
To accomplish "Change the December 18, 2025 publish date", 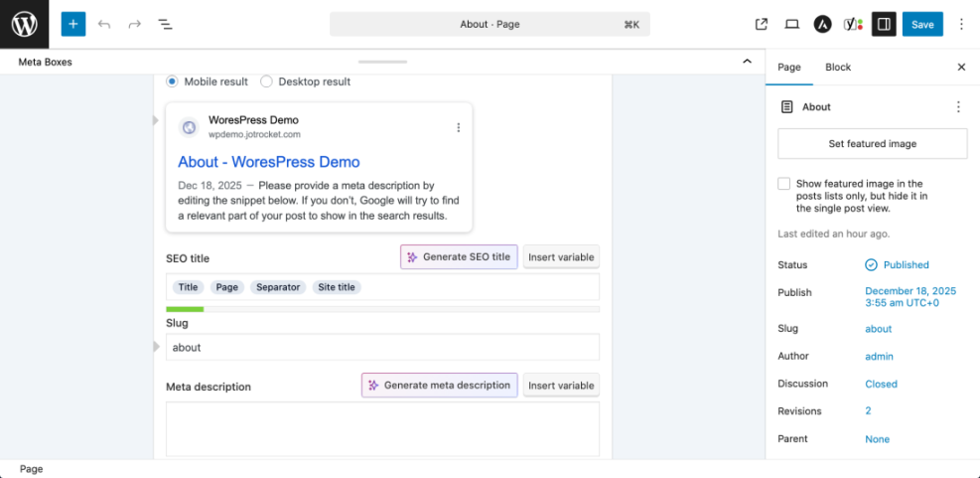I will pos(910,297).
